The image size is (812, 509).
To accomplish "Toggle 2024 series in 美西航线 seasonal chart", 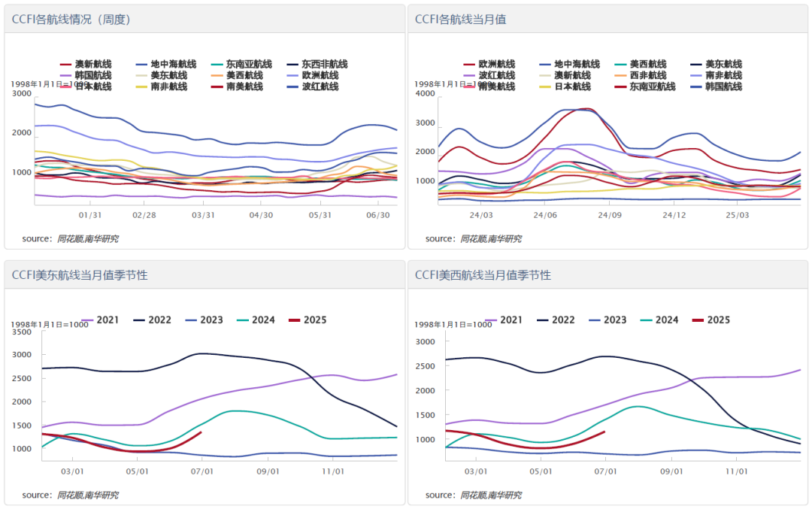I will point(659,320).
